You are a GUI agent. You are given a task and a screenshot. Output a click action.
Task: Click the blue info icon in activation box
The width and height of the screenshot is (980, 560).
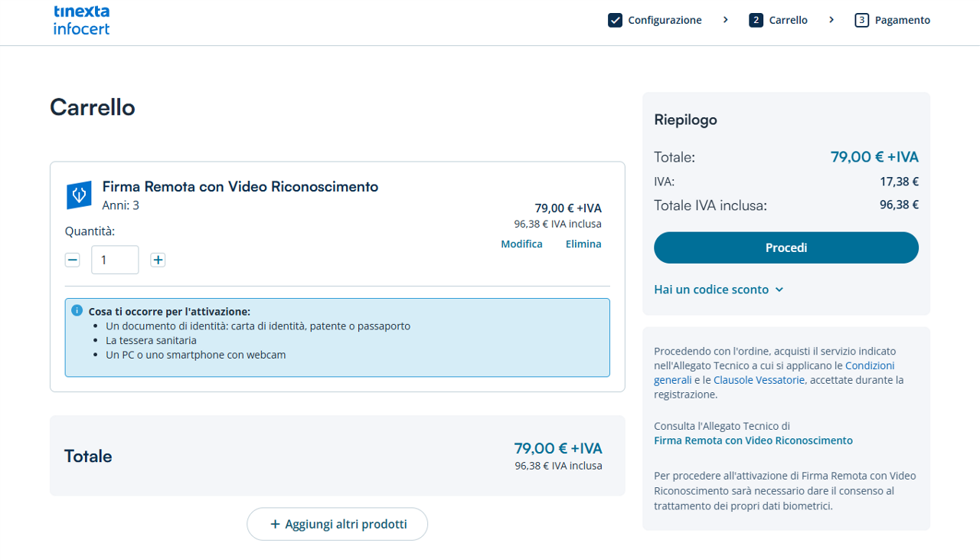coord(77,310)
